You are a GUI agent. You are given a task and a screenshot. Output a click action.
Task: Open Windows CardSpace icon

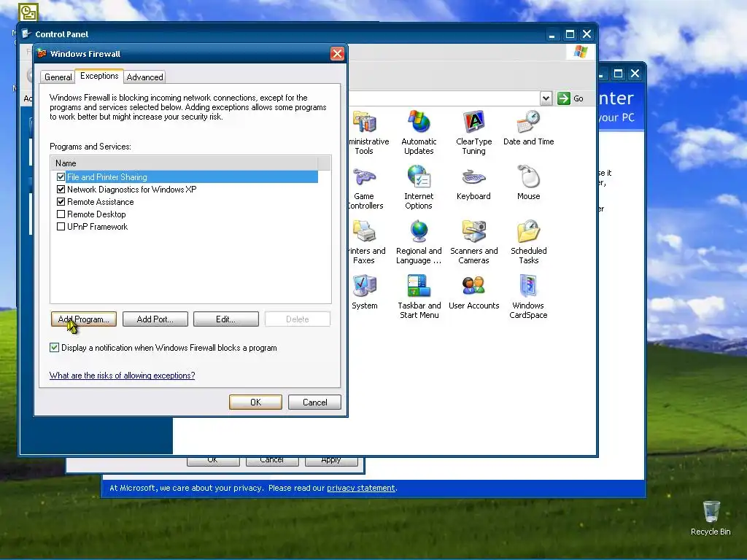[x=528, y=286]
